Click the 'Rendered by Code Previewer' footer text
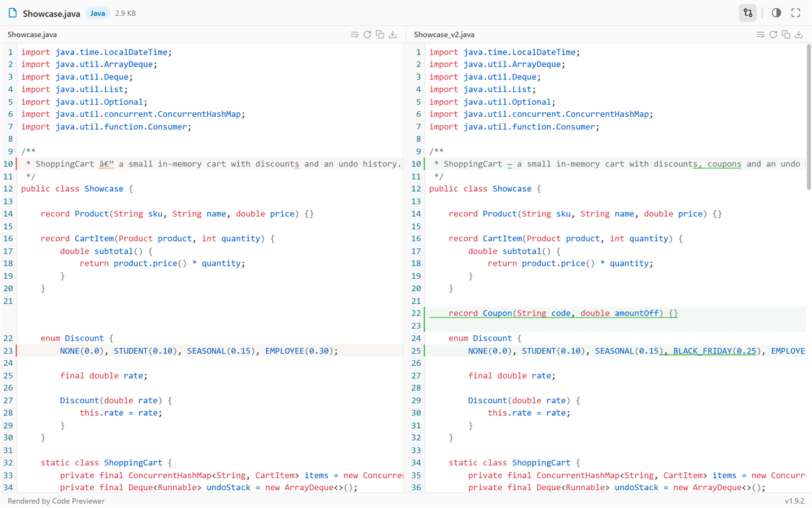Image resolution: width=812 pixels, height=508 pixels. [56, 501]
